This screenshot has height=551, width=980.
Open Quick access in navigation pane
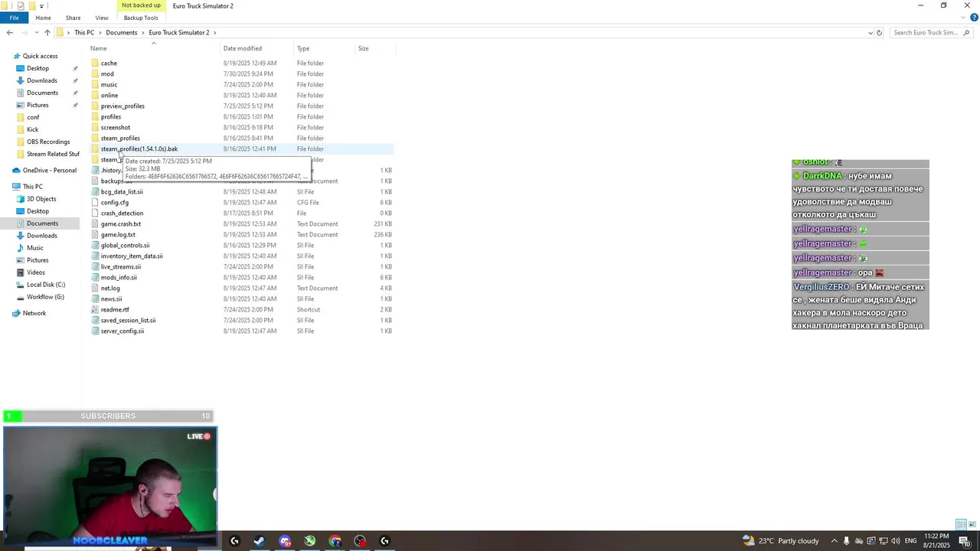pyautogui.click(x=40, y=56)
